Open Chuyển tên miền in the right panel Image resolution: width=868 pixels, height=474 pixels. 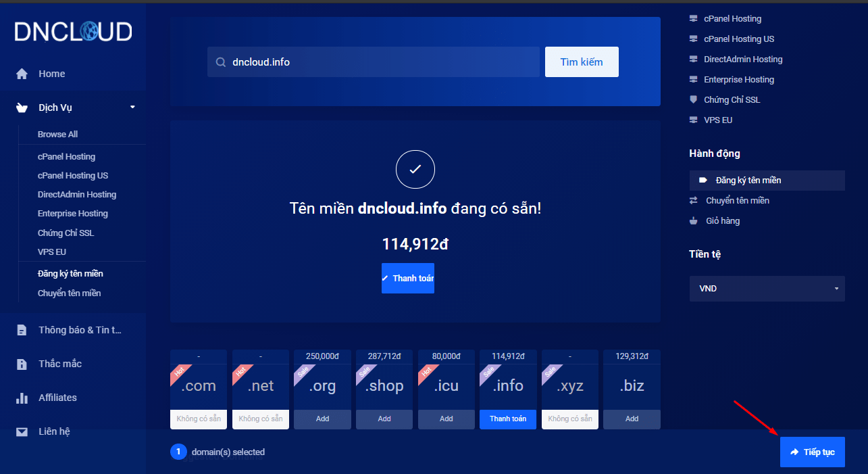(737, 201)
